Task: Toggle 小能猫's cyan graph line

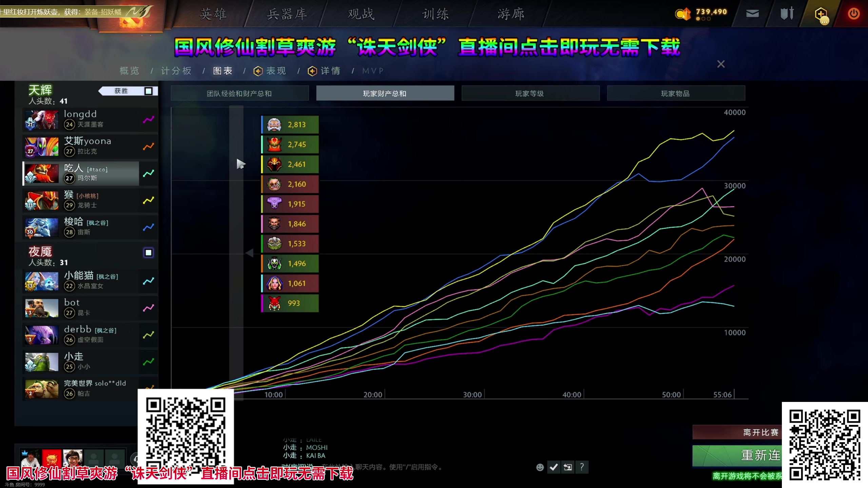Action: click(x=149, y=281)
